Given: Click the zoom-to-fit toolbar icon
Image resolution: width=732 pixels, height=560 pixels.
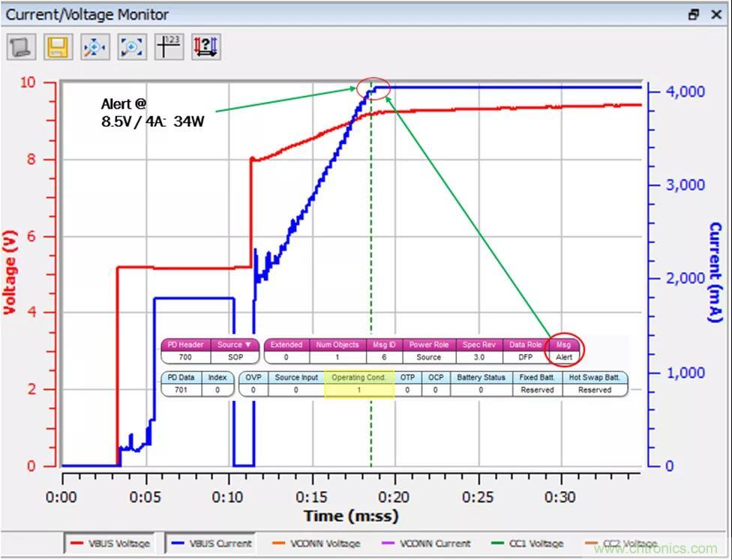Looking at the screenshot, I should (132, 47).
